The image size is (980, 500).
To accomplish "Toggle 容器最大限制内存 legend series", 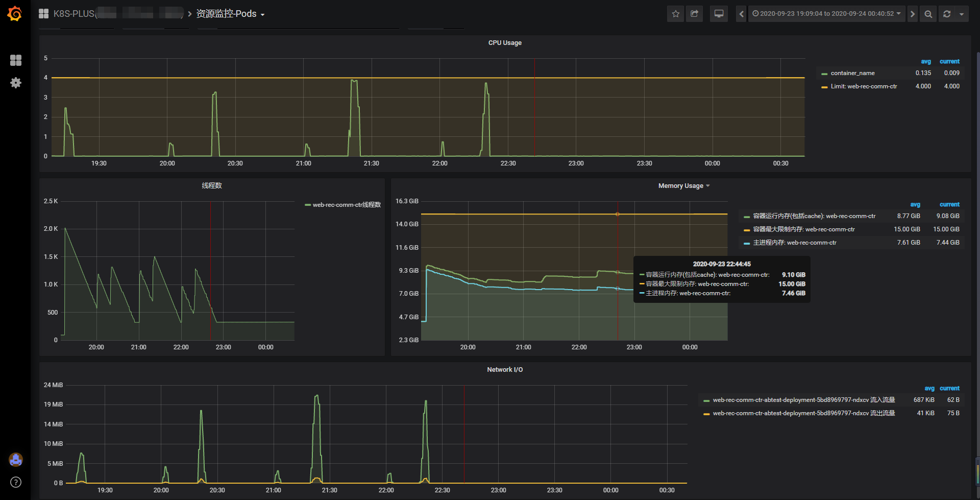I will (x=804, y=229).
